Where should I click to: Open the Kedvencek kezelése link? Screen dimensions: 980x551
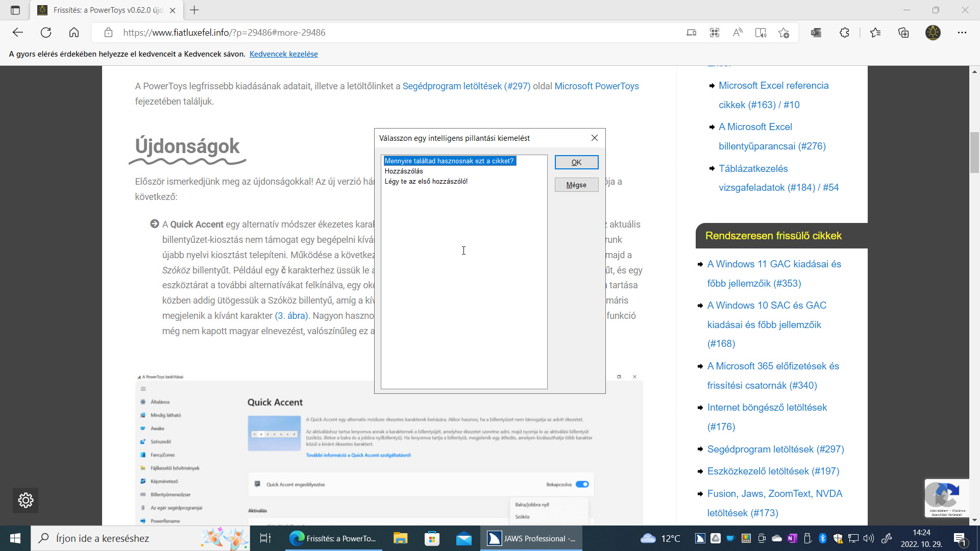coord(284,54)
